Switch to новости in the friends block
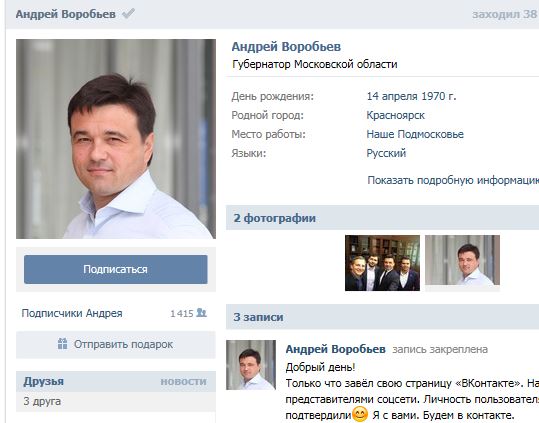Screen dimensions: 539x423 coord(184,382)
